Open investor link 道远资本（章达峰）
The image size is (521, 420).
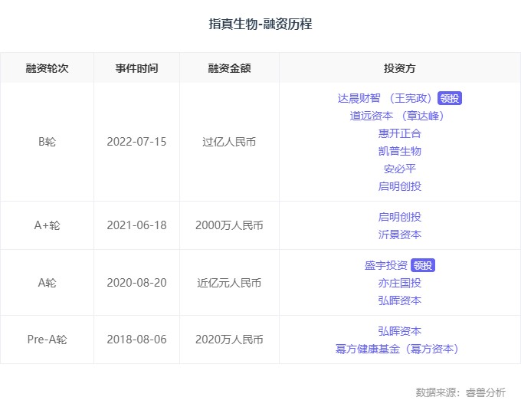pos(398,116)
